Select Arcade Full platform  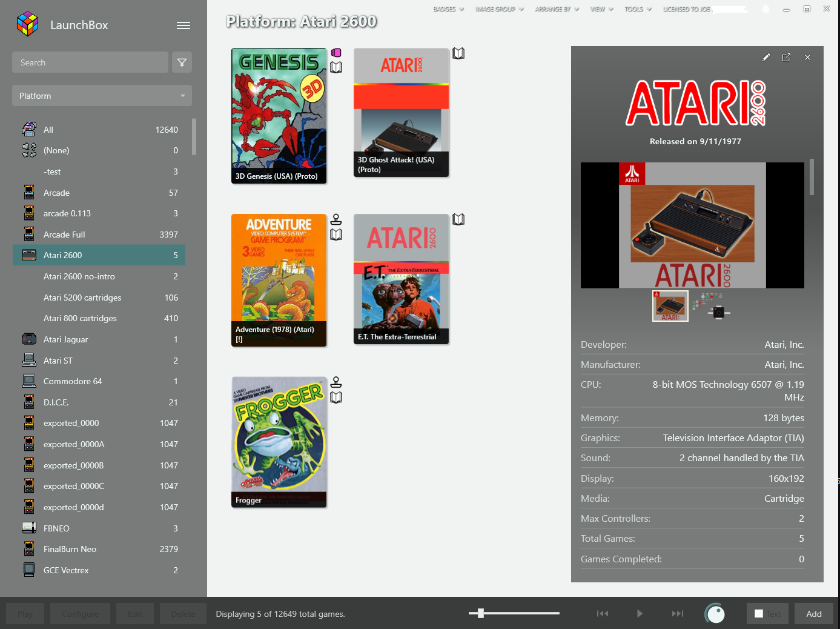(x=99, y=235)
